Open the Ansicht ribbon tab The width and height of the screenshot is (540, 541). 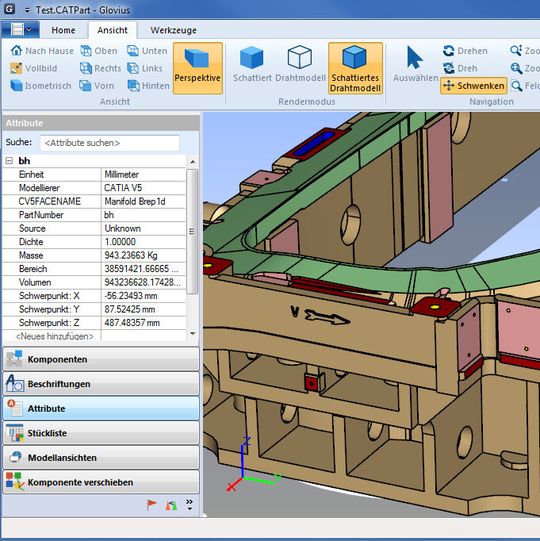[112, 30]
